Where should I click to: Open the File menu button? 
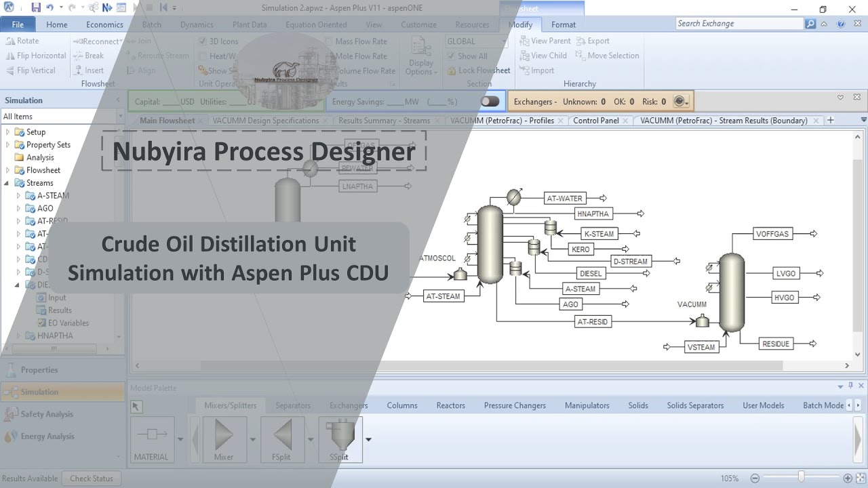[18, 24]
